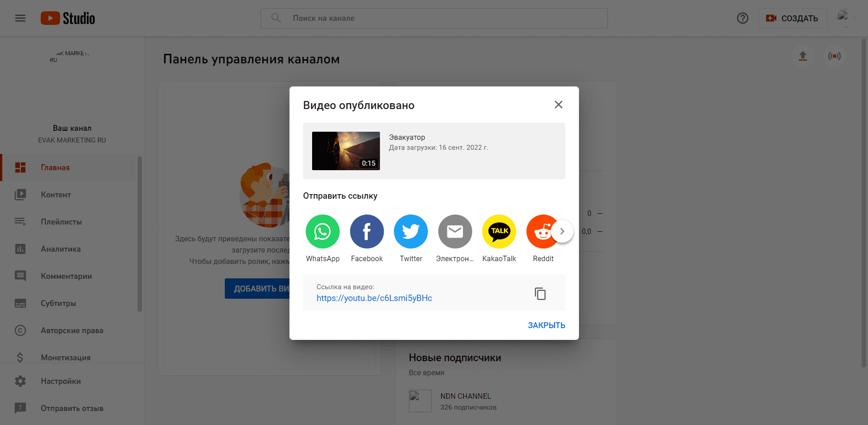
Task: Go to YouTube Studio home via logo
Action: [x=68, y=18]
